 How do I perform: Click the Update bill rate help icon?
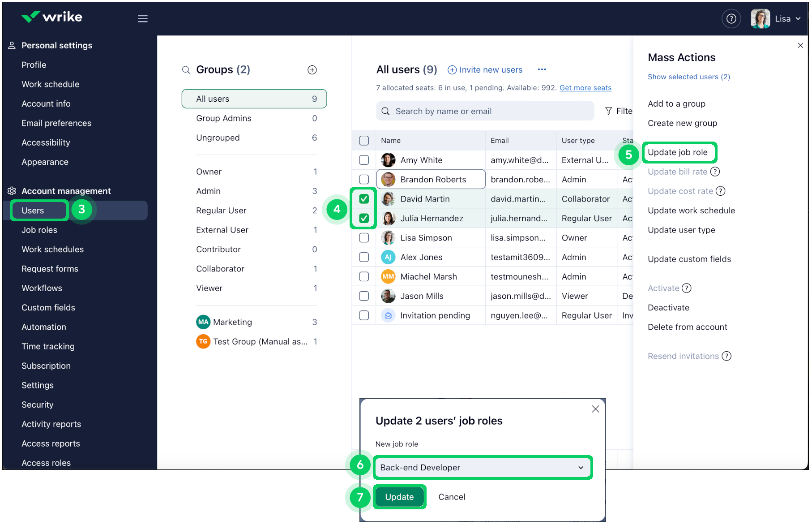(x=716, y=172)
